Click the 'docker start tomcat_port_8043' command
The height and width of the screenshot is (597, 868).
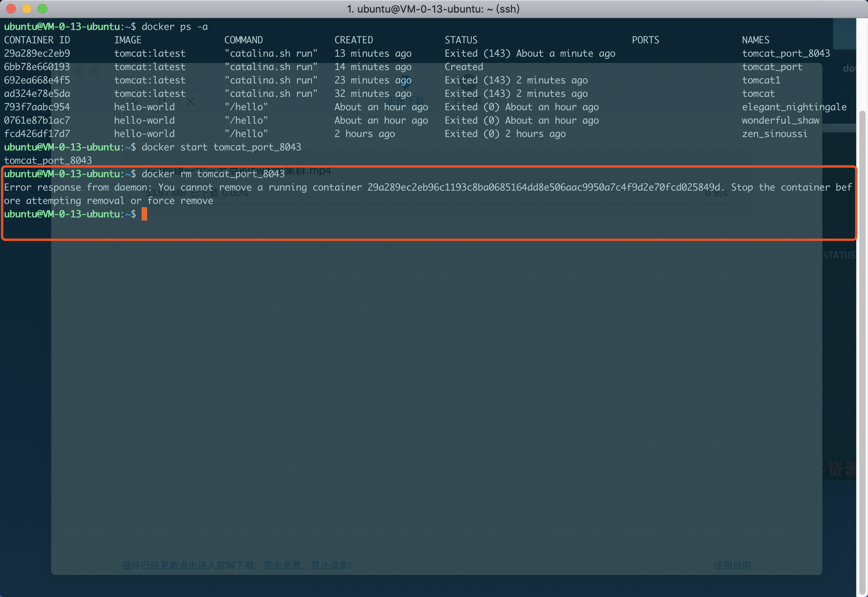222,147
